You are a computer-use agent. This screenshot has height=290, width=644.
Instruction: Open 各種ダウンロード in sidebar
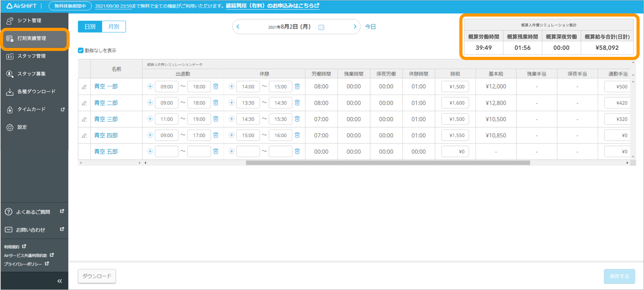click(34, 92)
